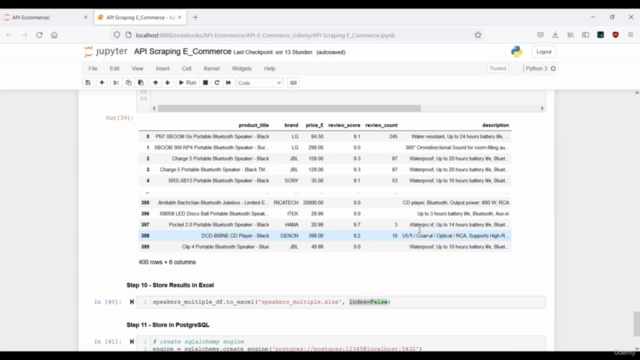Viewport: 640px width, 360px height.
Task: Open the command palette keyboard icon
Action: [293, 83]
